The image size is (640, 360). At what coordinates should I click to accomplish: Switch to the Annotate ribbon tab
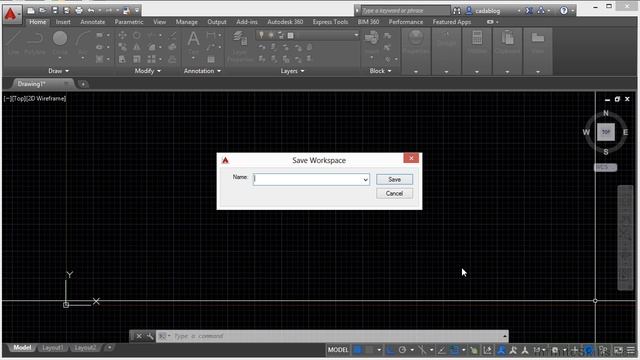coord(93,22)
